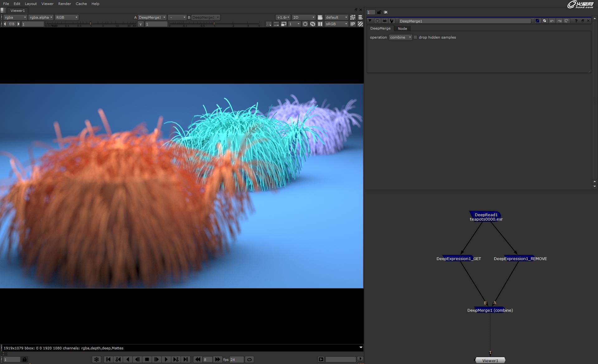The height and width of the screenshot is (364, 598).
Task: Open the rgba layer dropdown
Action: (x=15, y=17)
